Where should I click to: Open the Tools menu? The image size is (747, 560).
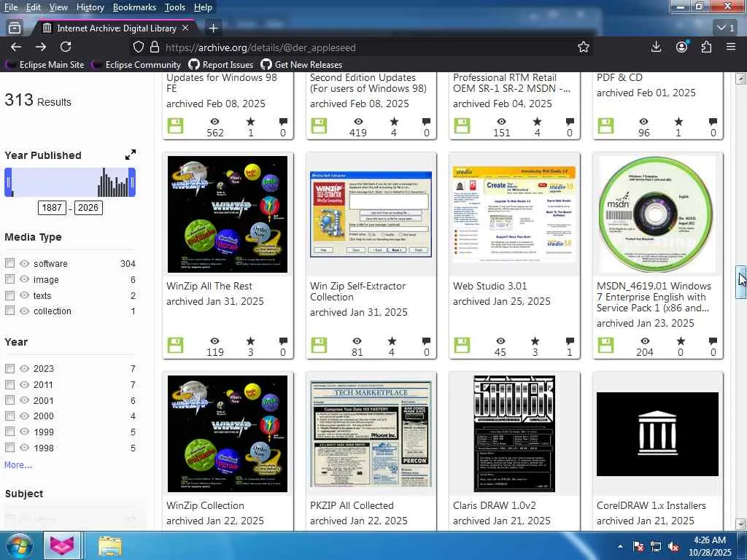pyautogui.click(x=175, y=7)
